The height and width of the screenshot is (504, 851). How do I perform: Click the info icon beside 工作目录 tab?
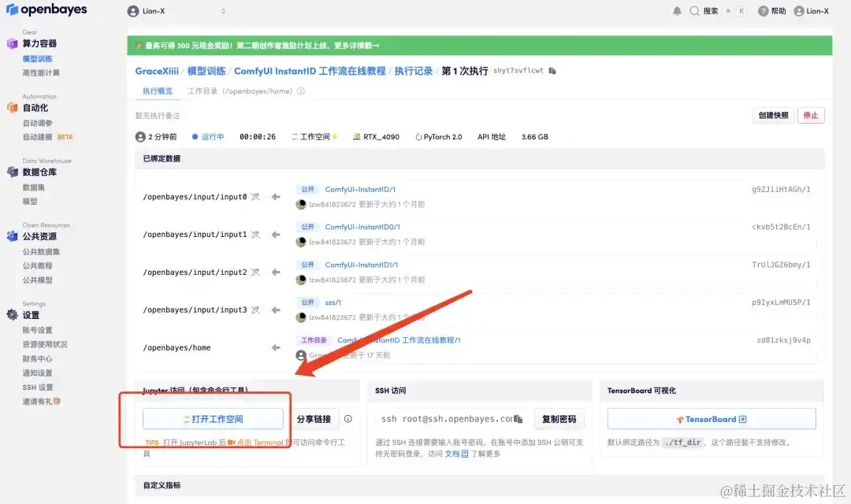[x=301, y=91]
